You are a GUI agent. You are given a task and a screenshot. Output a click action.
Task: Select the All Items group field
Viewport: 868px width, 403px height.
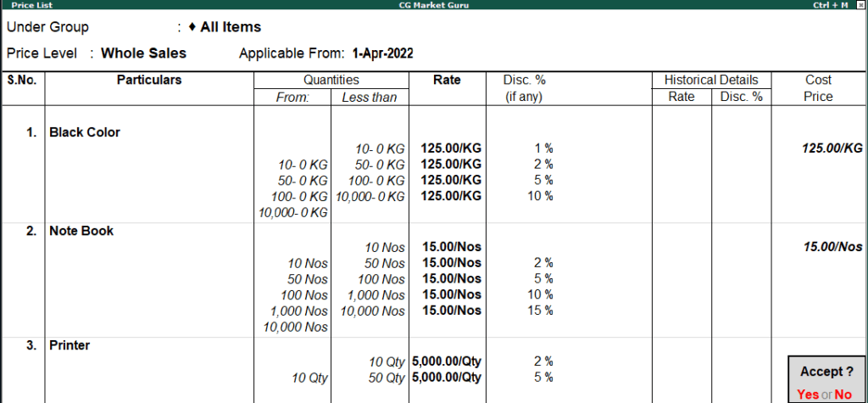pos(231,26)
